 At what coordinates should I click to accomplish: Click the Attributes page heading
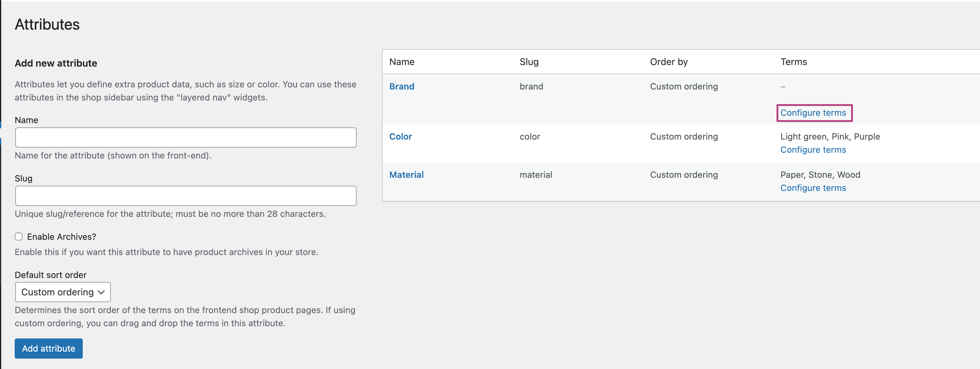tap(47, 24)
